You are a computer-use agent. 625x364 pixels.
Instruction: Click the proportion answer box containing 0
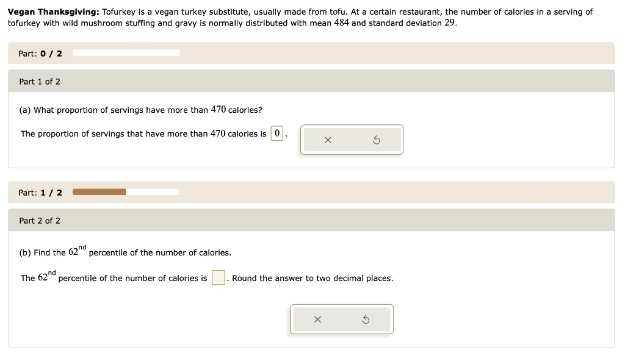point(277,134)
